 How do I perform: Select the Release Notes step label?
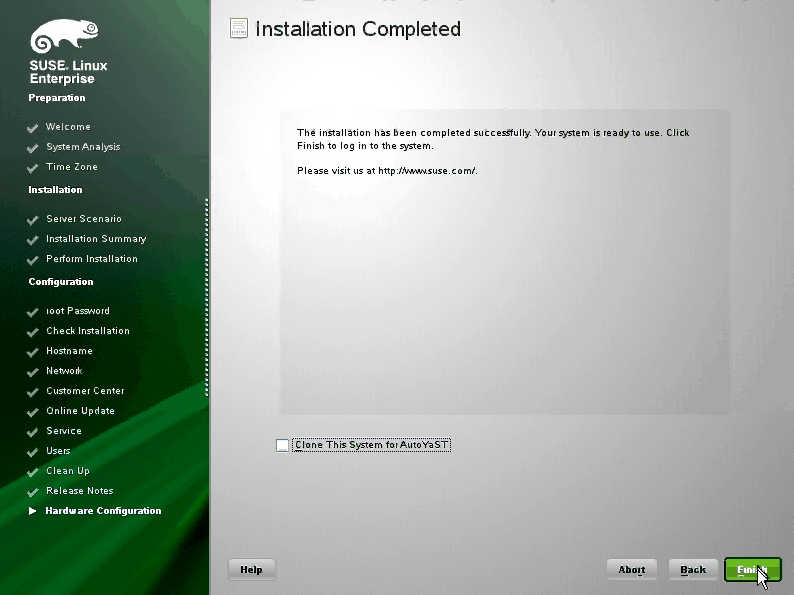point(80,491)
